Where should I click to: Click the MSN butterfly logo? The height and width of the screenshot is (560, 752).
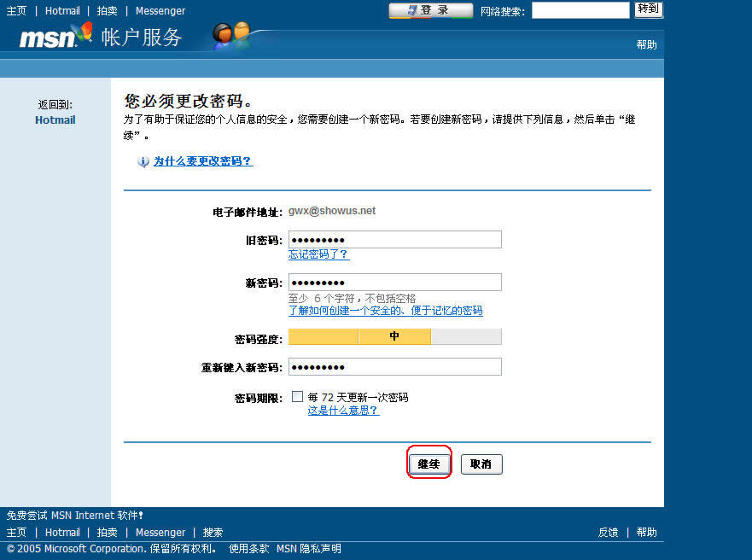pos(56,36)
